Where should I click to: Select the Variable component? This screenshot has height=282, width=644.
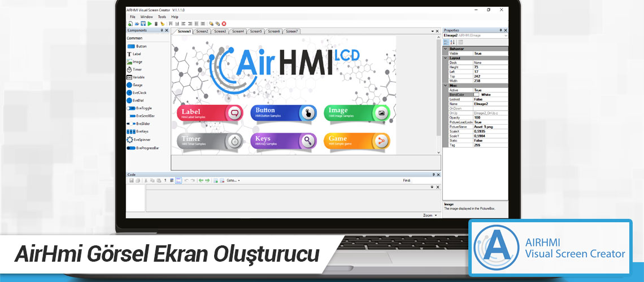click(x=136, y=77)
